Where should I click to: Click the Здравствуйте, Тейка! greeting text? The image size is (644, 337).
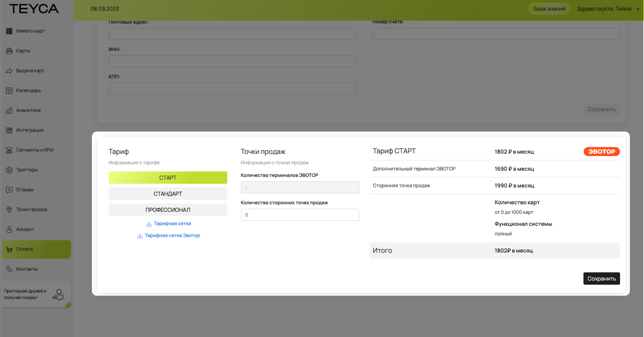click(x=604, y=9)
